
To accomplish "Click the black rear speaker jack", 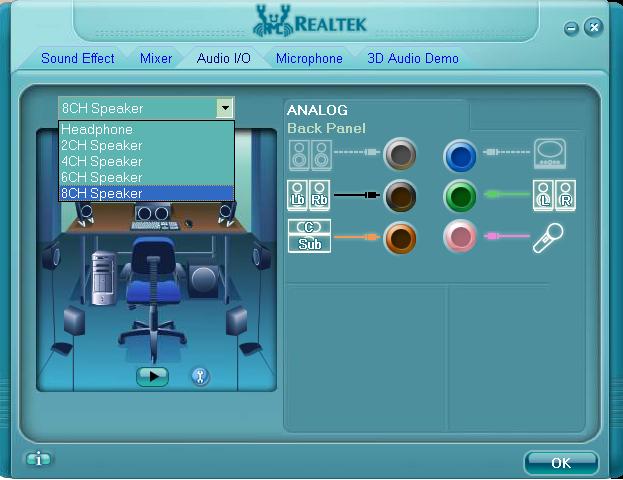I will (x=400, y=196).
